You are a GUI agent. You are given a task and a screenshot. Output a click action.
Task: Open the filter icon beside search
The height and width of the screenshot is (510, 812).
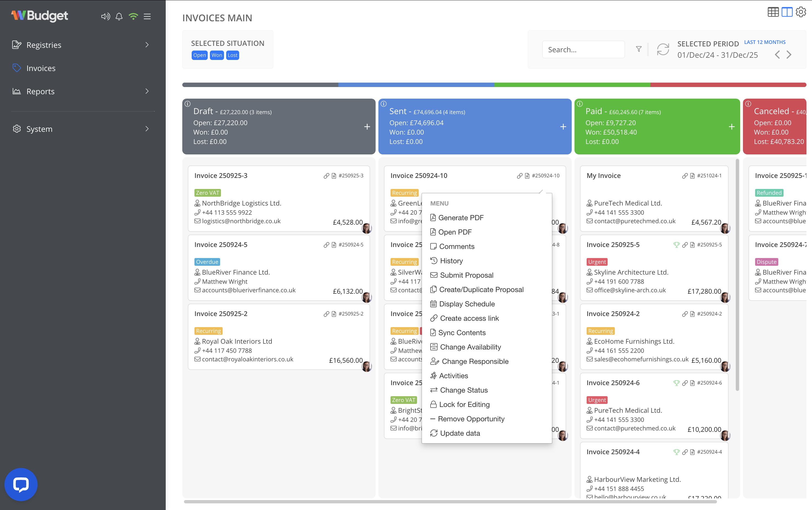pos(639,49)
